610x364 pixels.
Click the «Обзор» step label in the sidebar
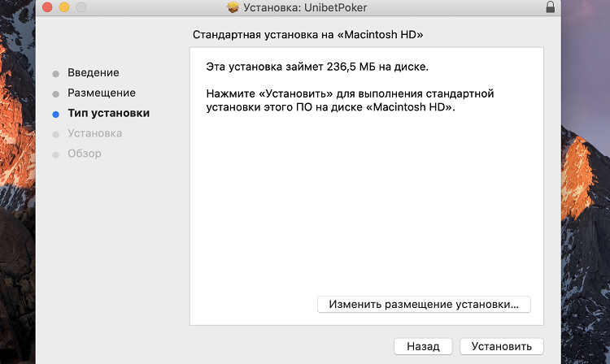85,154
